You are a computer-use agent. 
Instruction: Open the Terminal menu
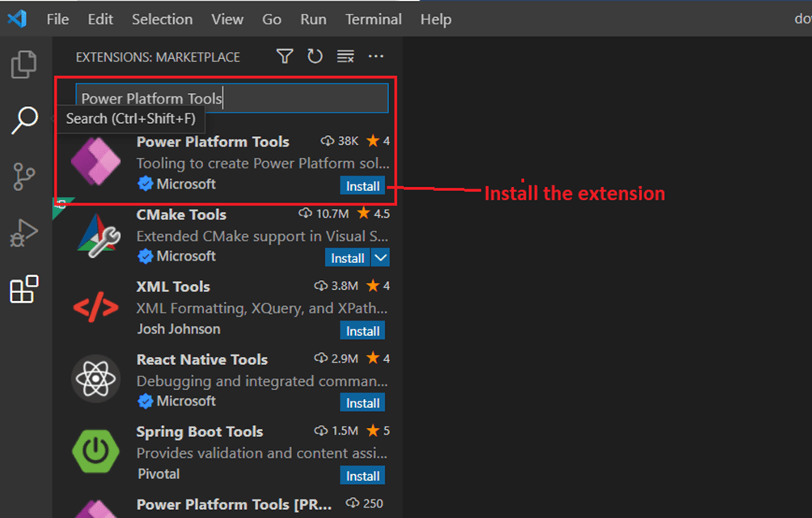(373, 19)
